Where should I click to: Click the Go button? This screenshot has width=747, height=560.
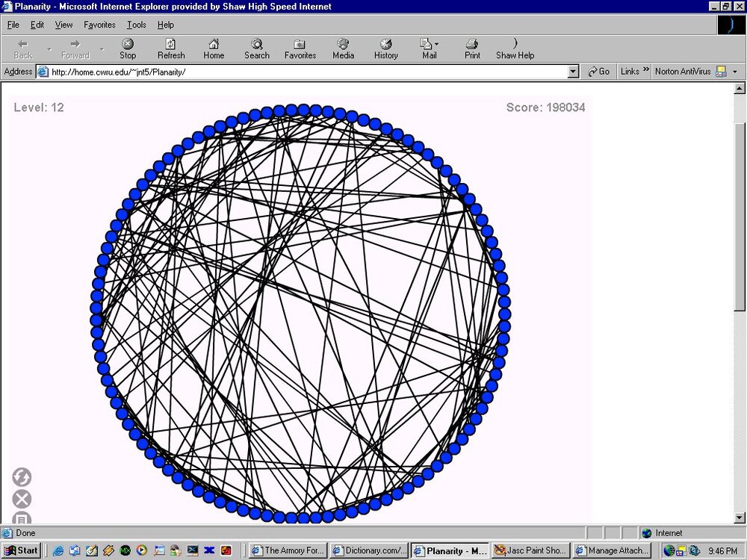pyautogui.click(x=598, y=72)
